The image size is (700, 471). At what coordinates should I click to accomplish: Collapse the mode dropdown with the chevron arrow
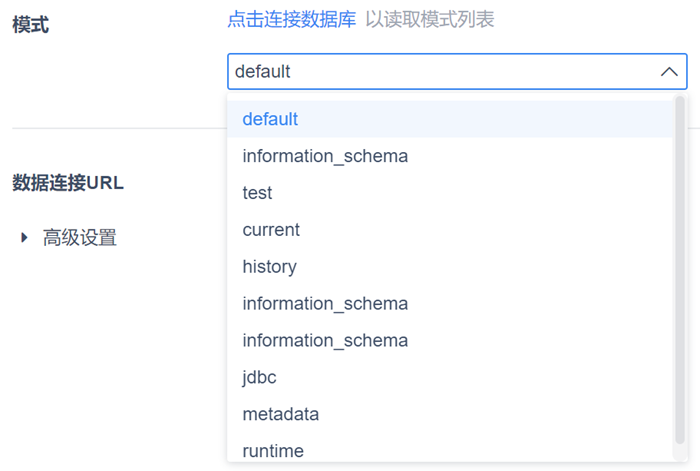point(669,72)
